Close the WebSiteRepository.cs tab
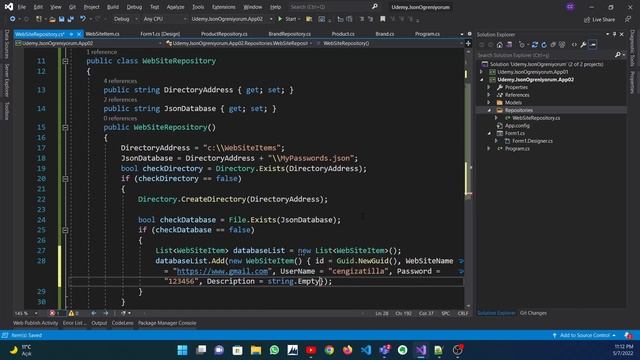The width and height of the screenshot is (640, 360). (79, 34)
